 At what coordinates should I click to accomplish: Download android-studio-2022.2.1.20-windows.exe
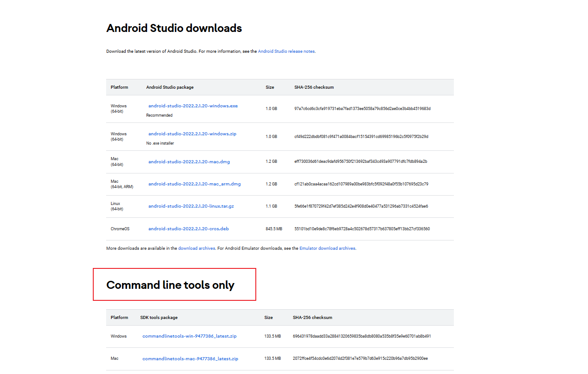[193, 106]
